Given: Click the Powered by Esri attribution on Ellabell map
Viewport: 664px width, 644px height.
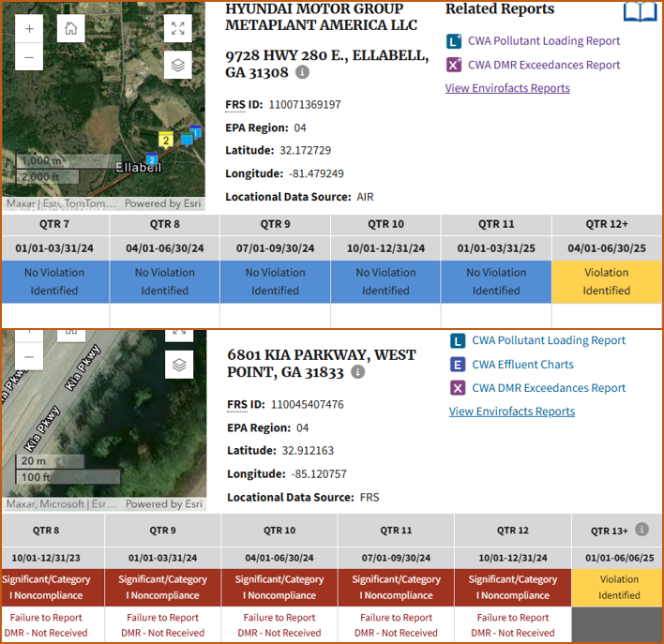Looking at the screenshot, I should click(163, 203).
